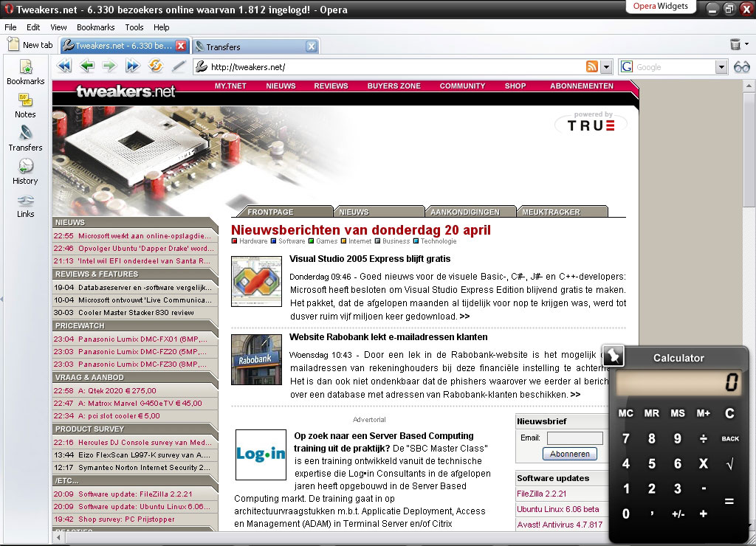
Task: Open the Edit menu
Action: coord(33,27)
